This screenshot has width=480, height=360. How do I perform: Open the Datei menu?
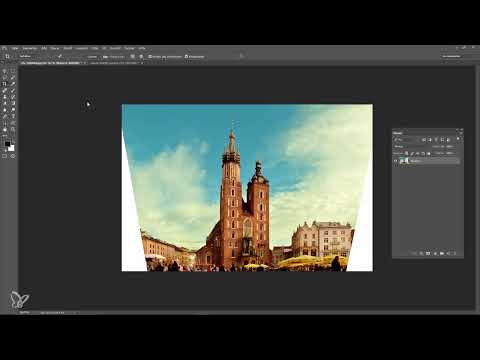[x=15, y=48]
